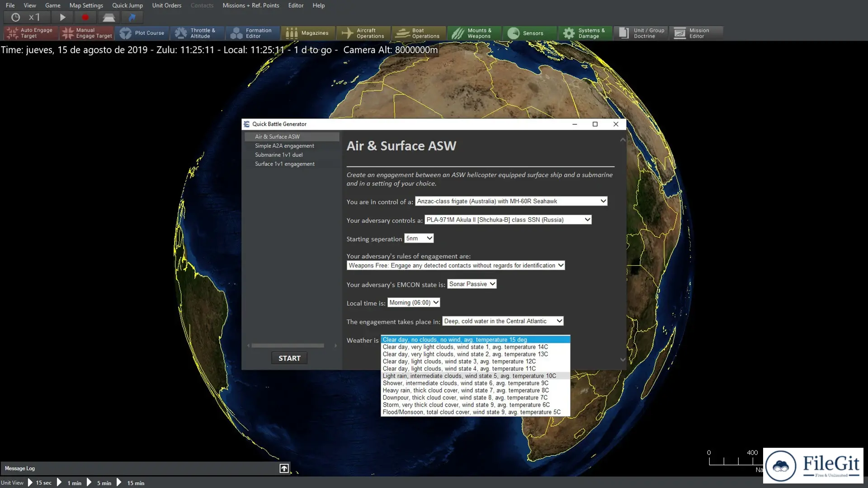
Task: Open the adversary vessel dropdown
Action: pyautogui.click(x=587, y=219)
